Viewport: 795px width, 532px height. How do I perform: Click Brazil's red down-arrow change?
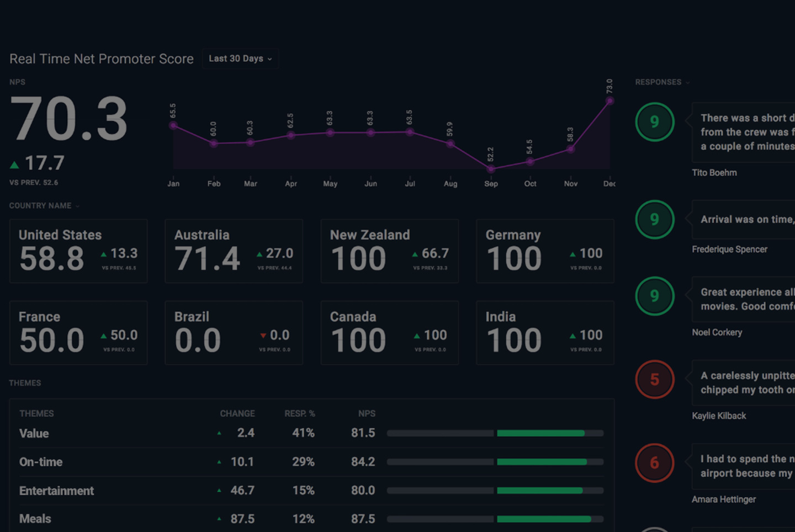coord(274,335)
